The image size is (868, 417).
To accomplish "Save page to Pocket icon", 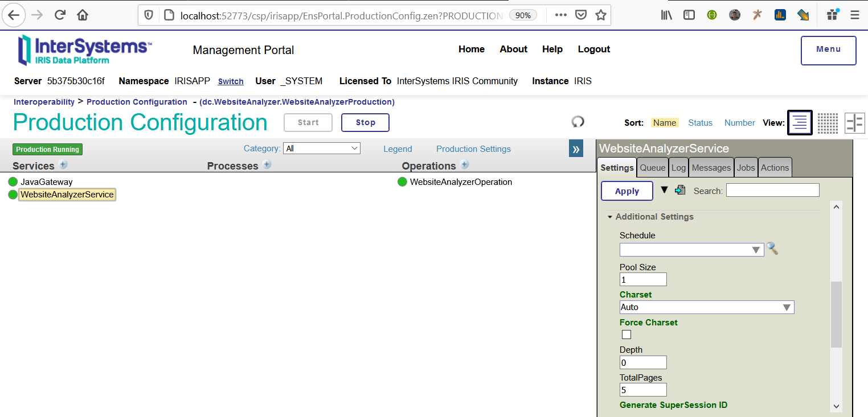I will [x=580, y=15].
